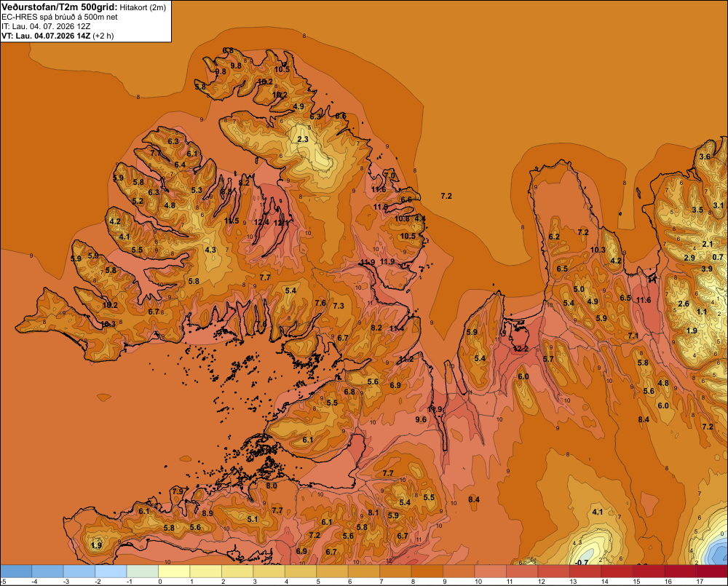This screenshot has width=728, height=586.
Task: Click the 12.4 temperature value in the fjord
Action: (261, 223)
